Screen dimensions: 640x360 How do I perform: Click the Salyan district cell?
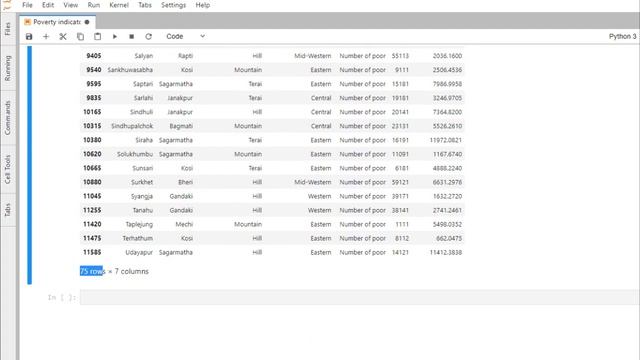(x=144, y=56)
